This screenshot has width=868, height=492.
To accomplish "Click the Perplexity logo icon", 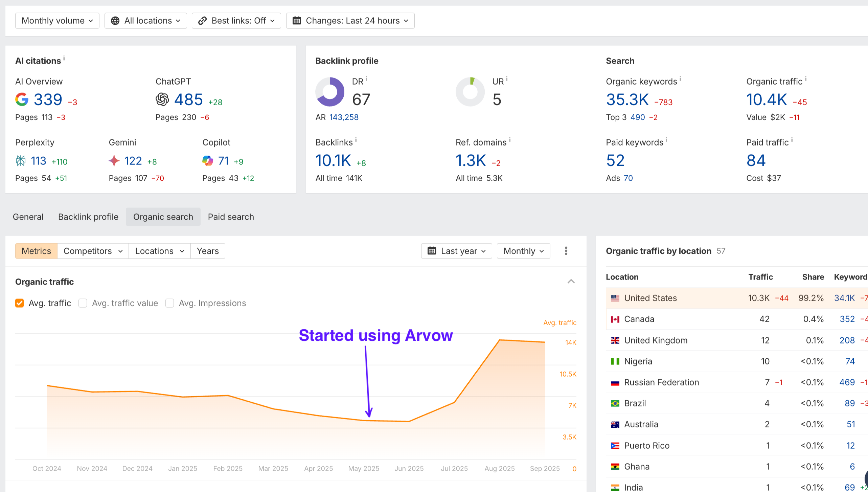I will pyautogui.click(x=21, y=161).
